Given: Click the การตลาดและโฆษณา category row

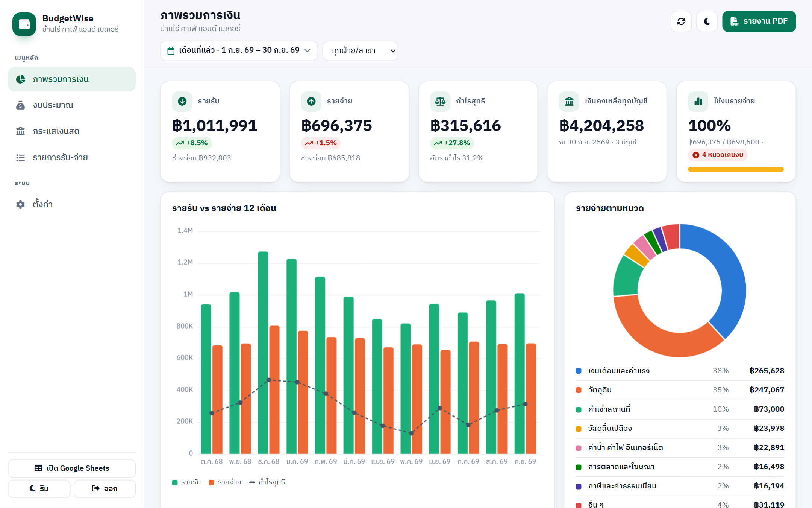Looking at the screenshot, I should 680,467.
